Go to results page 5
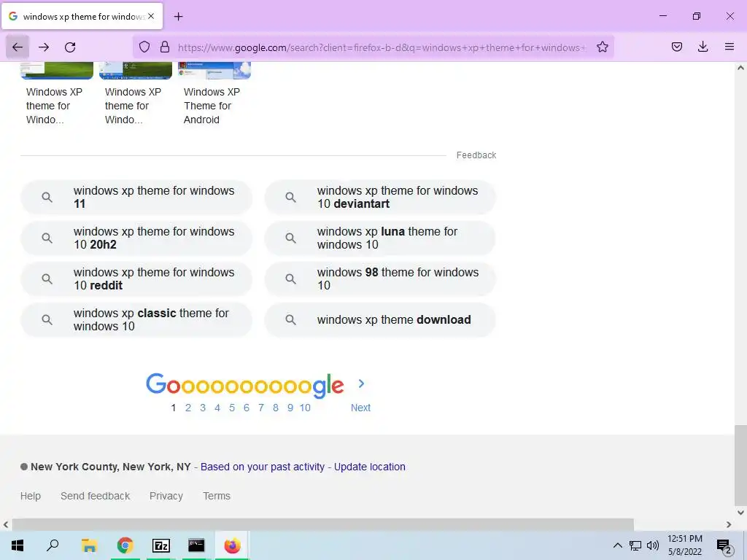 pos(232,408)
